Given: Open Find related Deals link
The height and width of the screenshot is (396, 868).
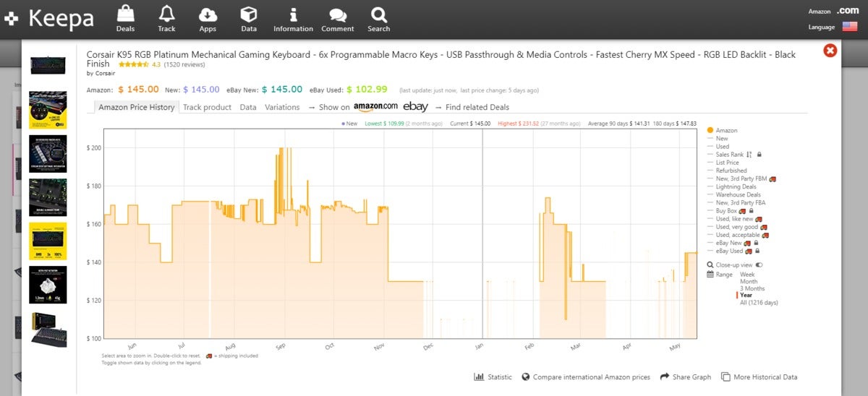Looking at the screenshot, I should [x=477, y=107].
